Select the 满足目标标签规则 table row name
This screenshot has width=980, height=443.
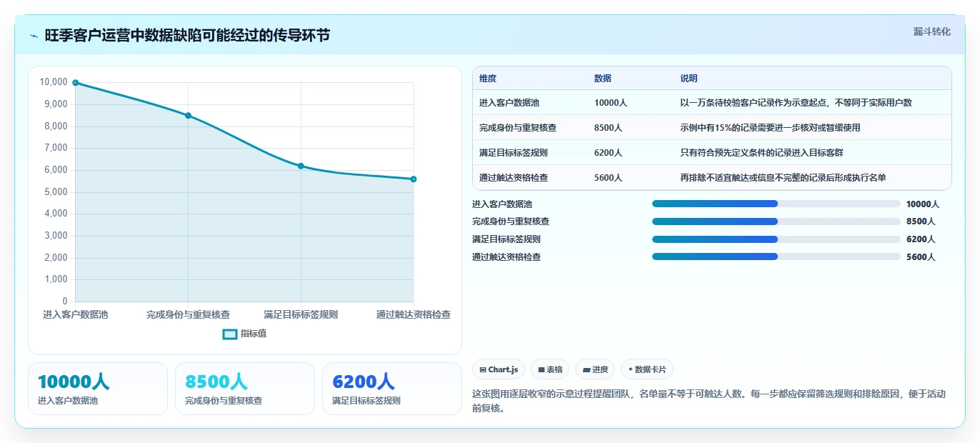click(514, 153)
